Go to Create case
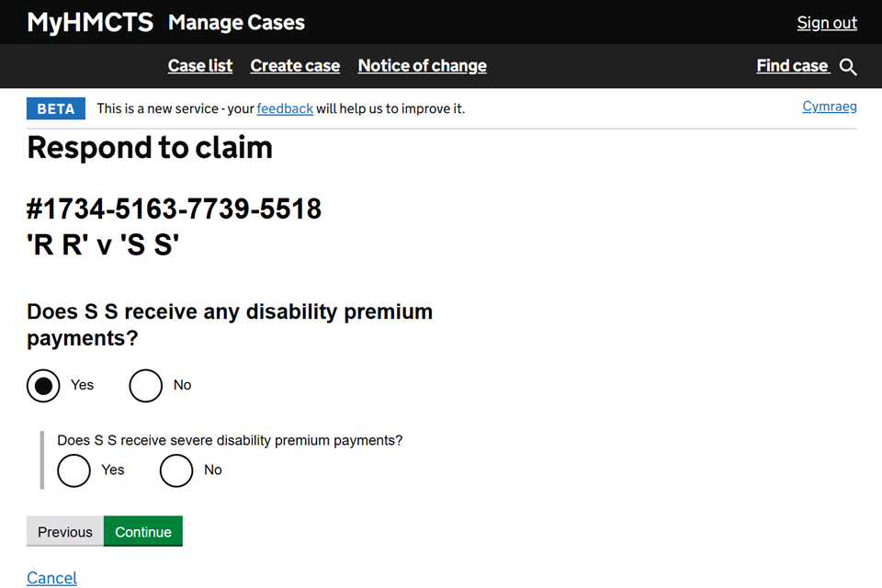The width and height of the screenshot is (882, 588). point(295,66)
